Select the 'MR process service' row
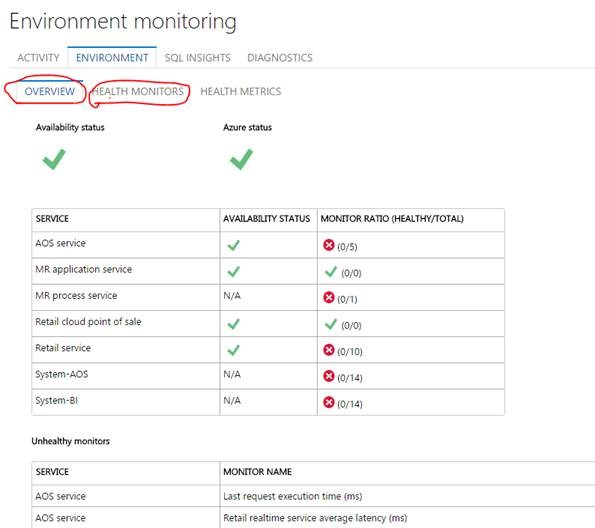This screenshot has height=528, width=595. coord(268,297)
